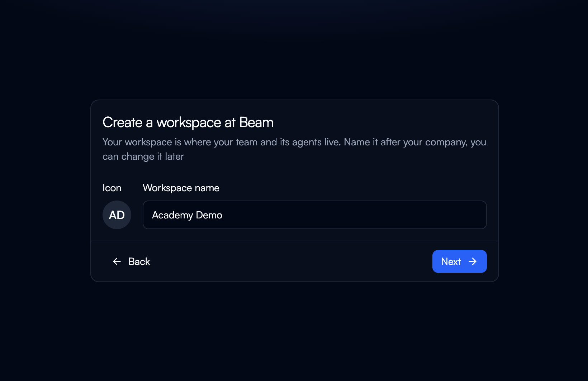This screenshot has height=381, width=588.
Task: Focus the Workspace name input field
Action: tap(314, 215)
